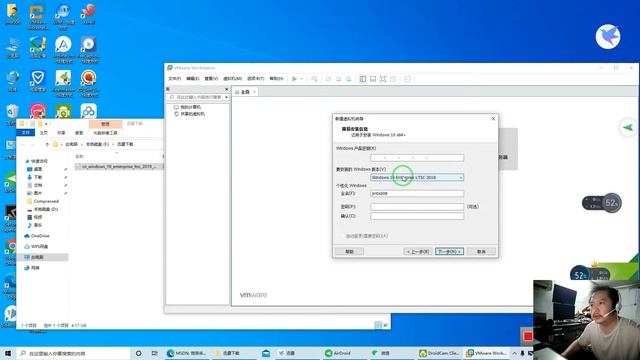Click the green Power On play icon in VMware toolbar

click(x=294, y=79)
